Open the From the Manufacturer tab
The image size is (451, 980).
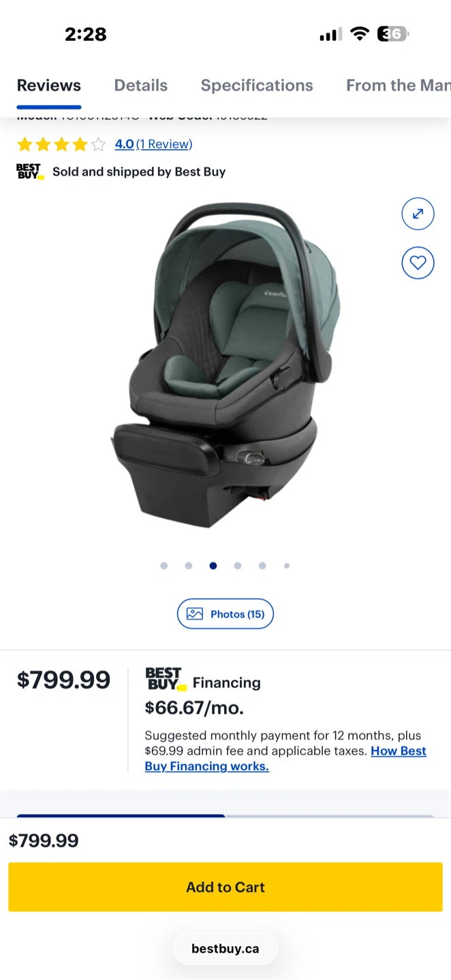click(x=399, y=86)
